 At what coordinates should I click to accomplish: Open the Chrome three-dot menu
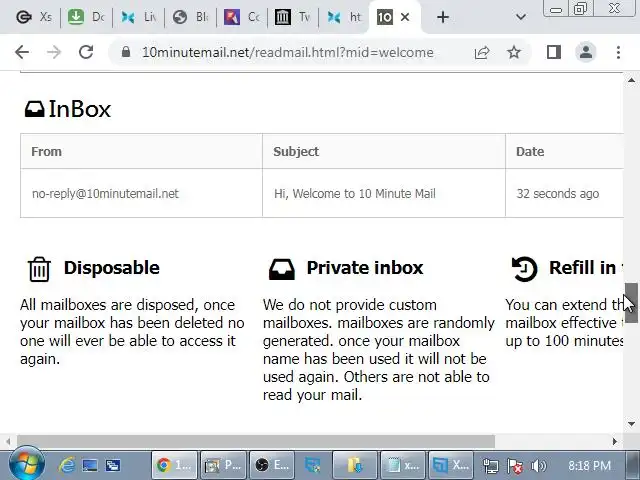pyautogui.click(x=618, y=52)
